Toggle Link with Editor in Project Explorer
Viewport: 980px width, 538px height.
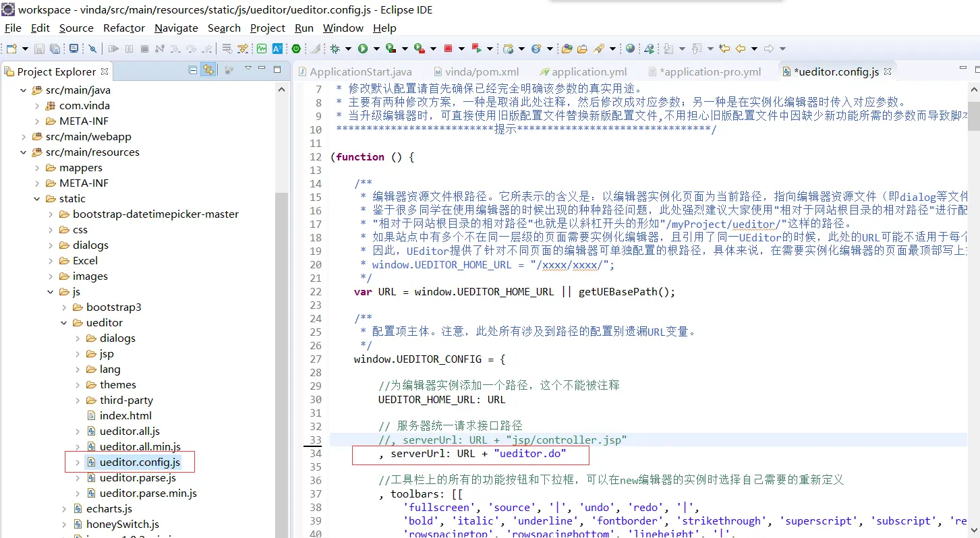tap(208, 70)
